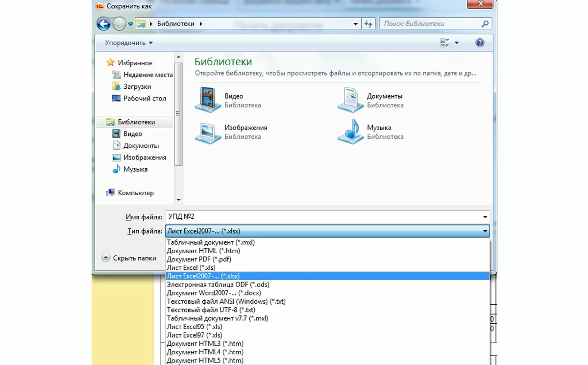Choose Табличный документ (*.mxl) file type

[x=327, y=242]
